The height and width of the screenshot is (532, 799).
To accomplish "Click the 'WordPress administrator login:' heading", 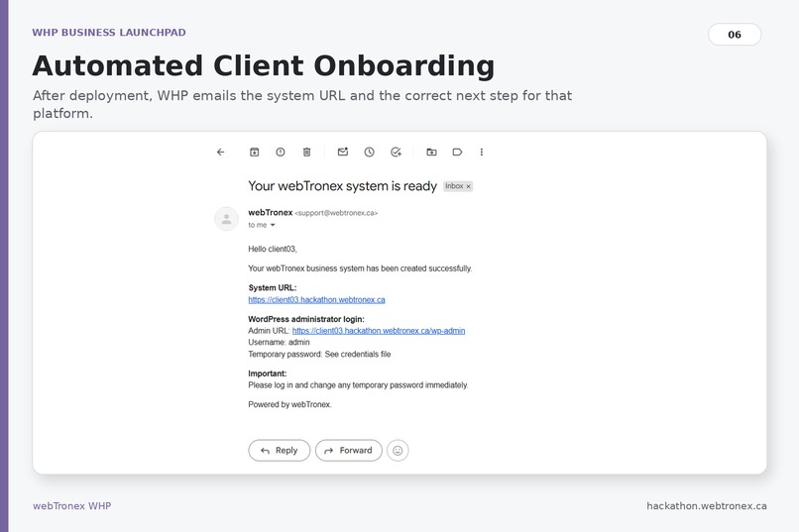I will [x=306, y=319].
